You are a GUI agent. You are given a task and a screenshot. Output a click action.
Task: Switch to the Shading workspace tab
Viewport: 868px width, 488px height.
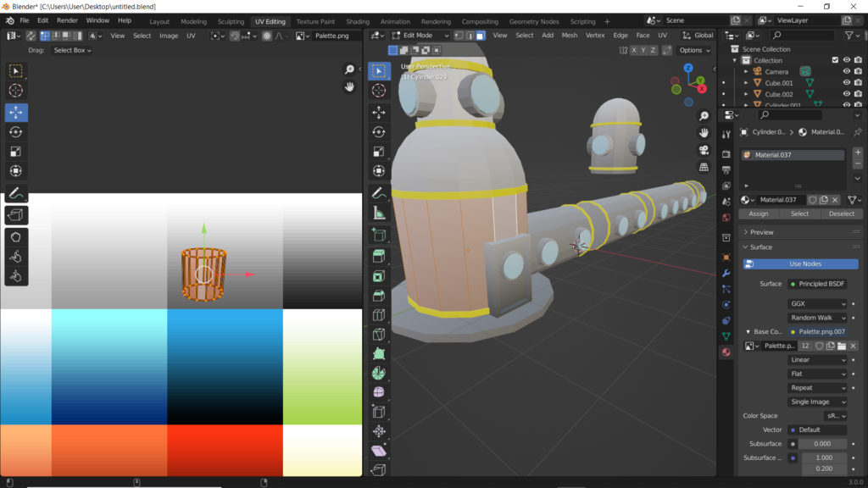coord(357,21)
